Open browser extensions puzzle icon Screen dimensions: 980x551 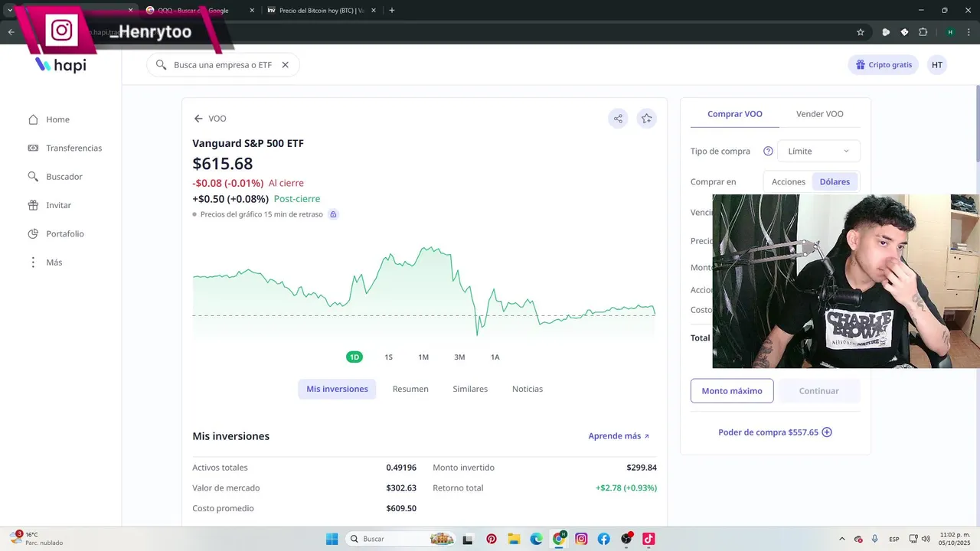pos(923,32)
